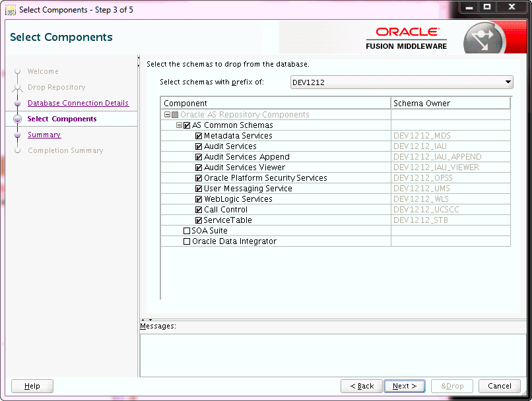Select DEV1212_STB schema owner cell
This screenshot has width=532, height=401.
[451, 220]
